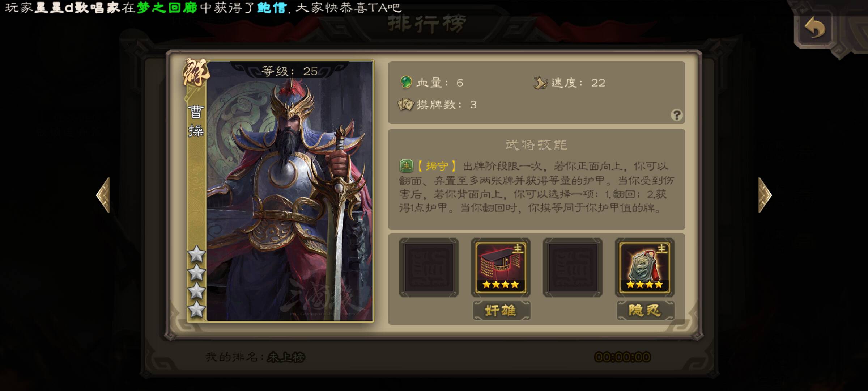
Task: Go to previous hero with left arrow
Action: tap(103, 195)
